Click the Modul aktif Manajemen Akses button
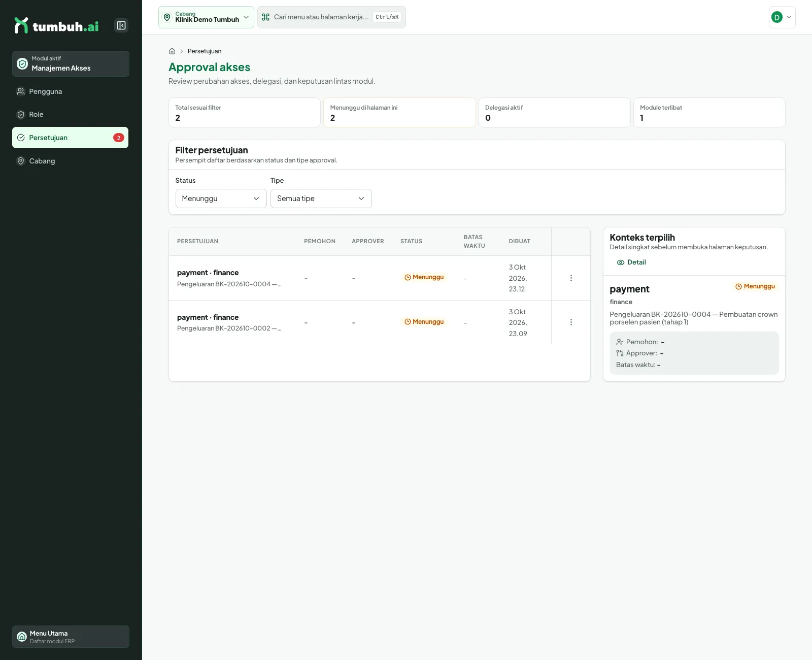This screenshot has width=812, height=660. [x=71, y=63]
